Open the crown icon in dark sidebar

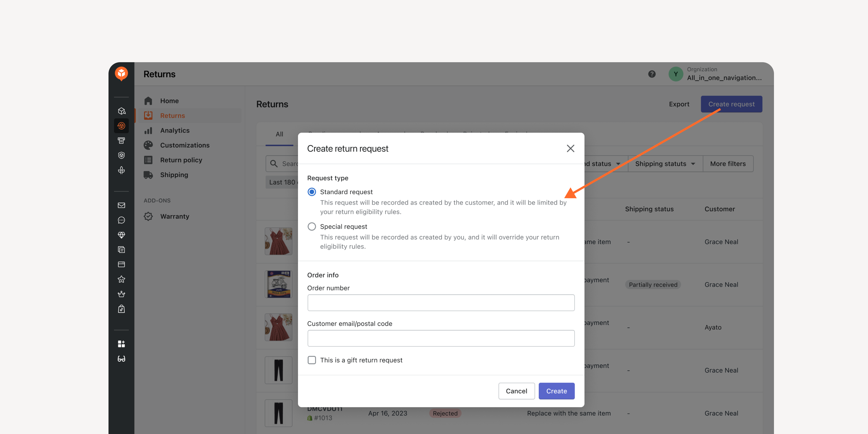click(121, 294)
